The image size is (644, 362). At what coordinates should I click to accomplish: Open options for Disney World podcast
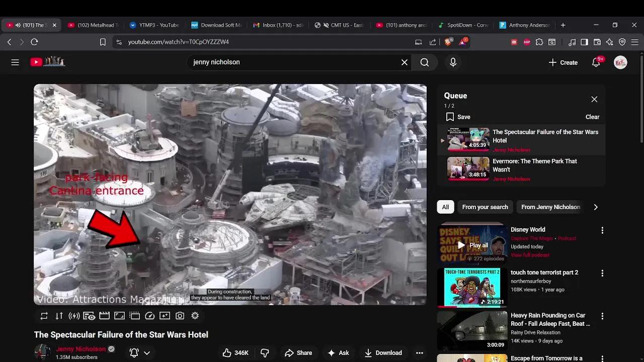click(602, 230)
